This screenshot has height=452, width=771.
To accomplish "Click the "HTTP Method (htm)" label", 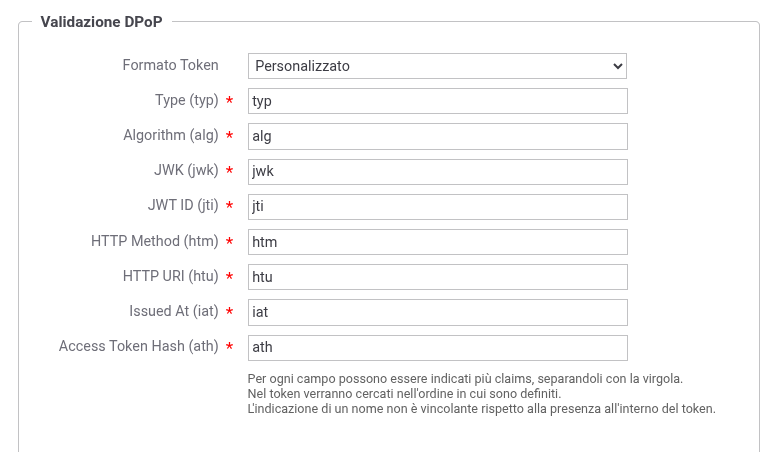I will [154, 241].
